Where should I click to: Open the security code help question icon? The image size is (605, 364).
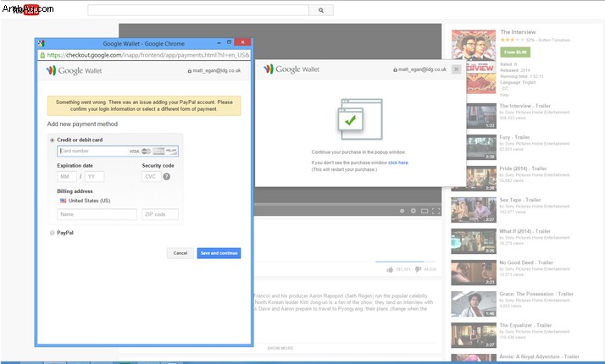166,177
